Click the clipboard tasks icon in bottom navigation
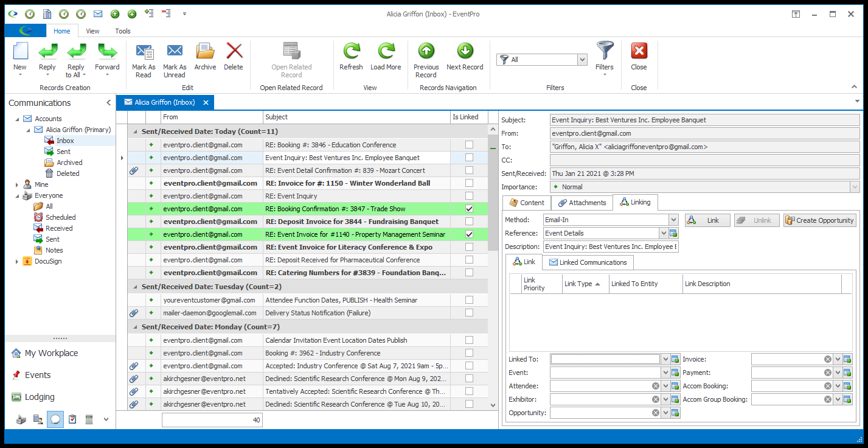 pyautogui.click(x=72, y=419)
